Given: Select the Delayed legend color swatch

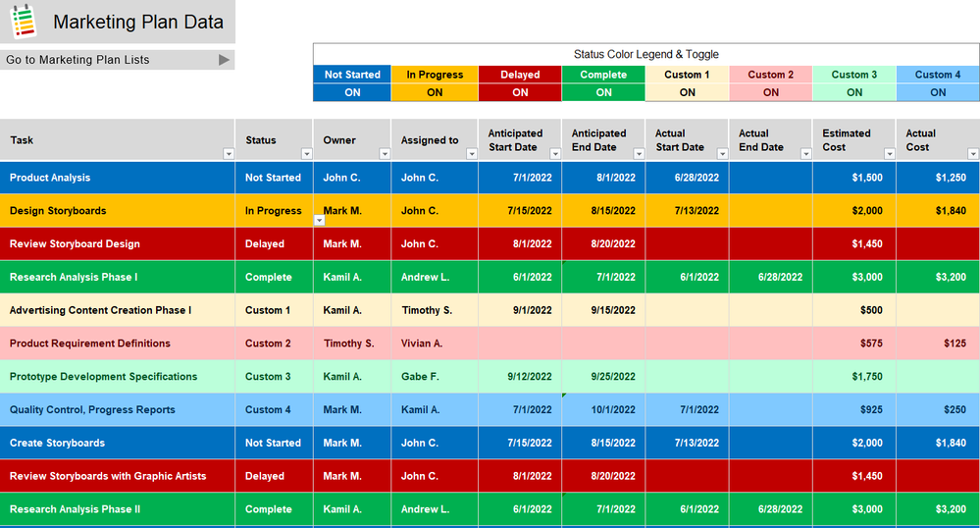Looking at the screenshot, I should coord(520,75).
